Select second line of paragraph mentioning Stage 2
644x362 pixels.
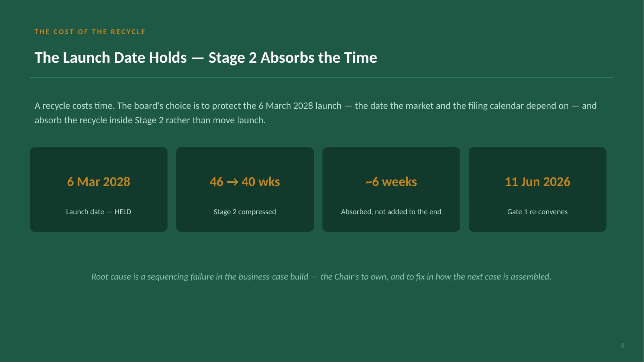(150, 120)
